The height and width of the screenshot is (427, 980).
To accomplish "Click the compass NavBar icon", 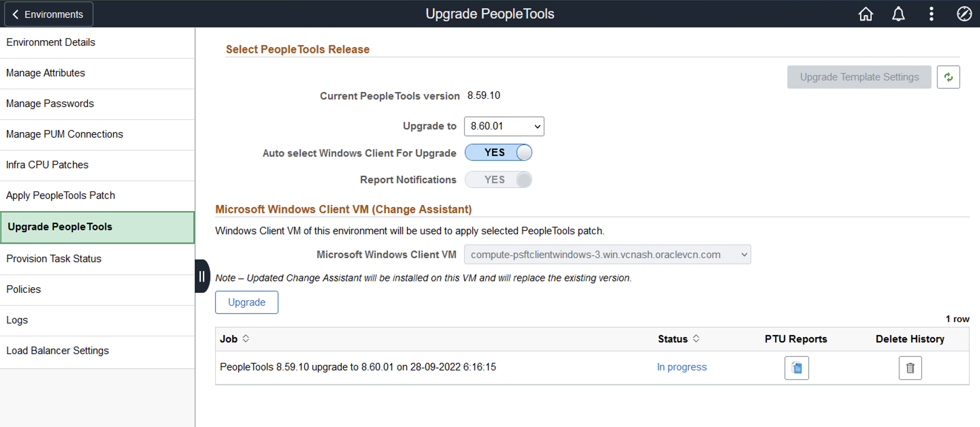I will (964, 14).
